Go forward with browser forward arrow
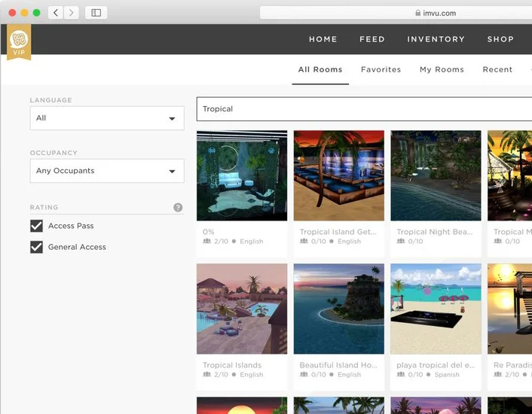The width and height of the screenshot is (532, 414). [x=72, y=13]
